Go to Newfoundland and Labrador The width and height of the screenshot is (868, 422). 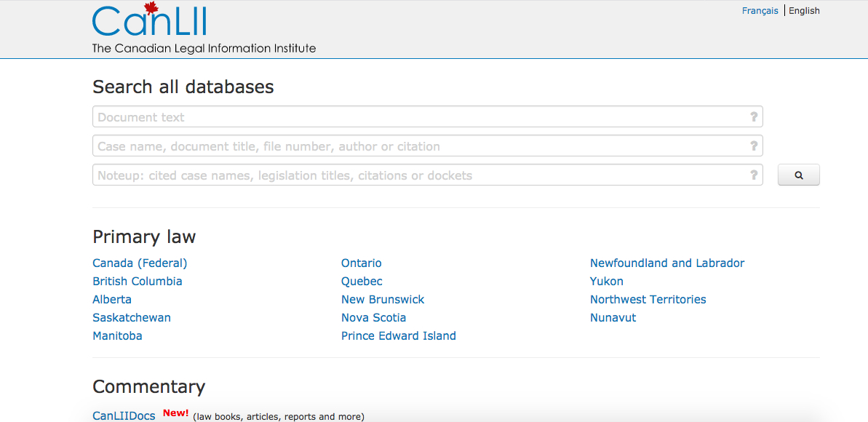click(x=667, y=263)
